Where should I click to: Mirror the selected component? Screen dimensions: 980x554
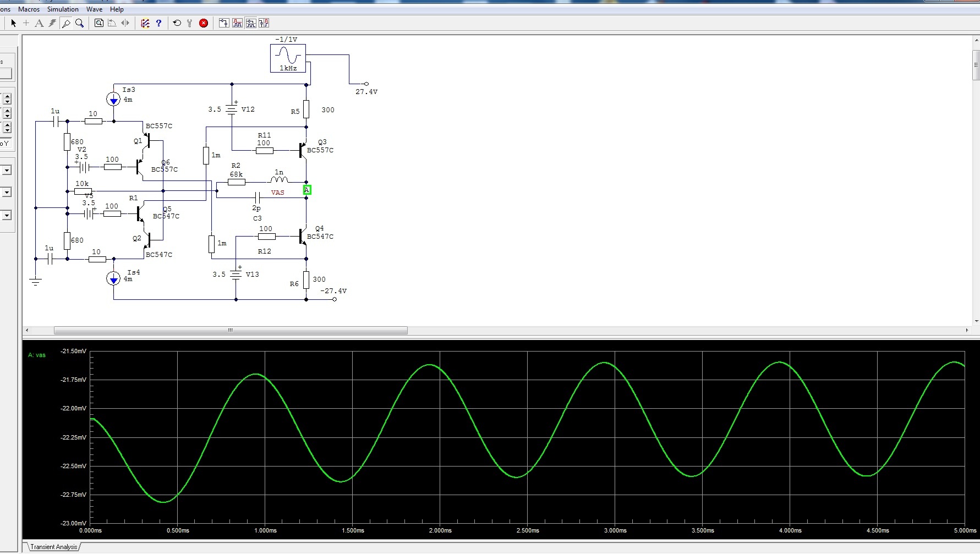click(125, 23)
